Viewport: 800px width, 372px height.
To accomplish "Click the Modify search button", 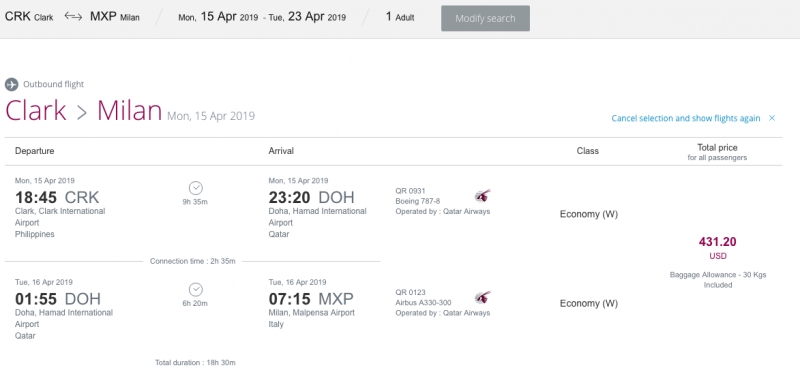I will [485, 18].
